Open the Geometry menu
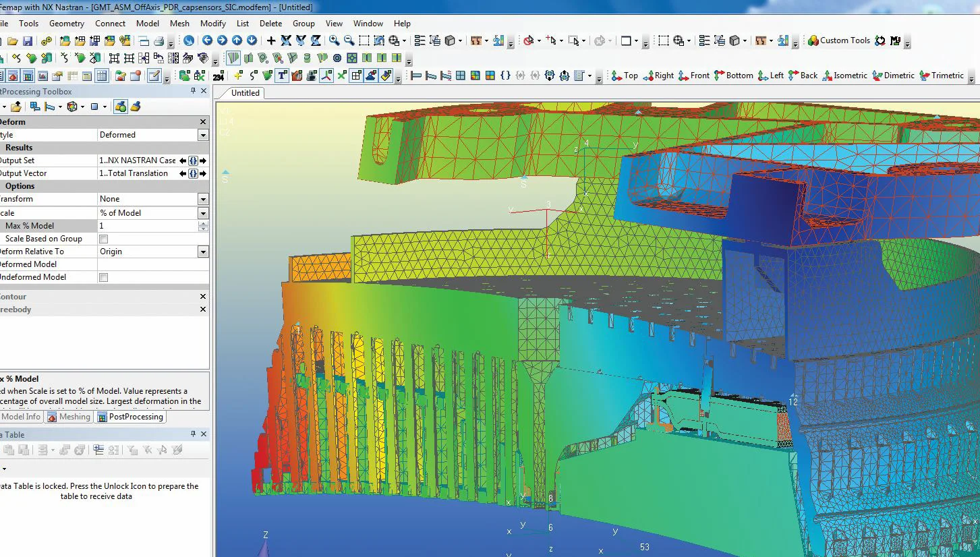 [x=67, y=23]
